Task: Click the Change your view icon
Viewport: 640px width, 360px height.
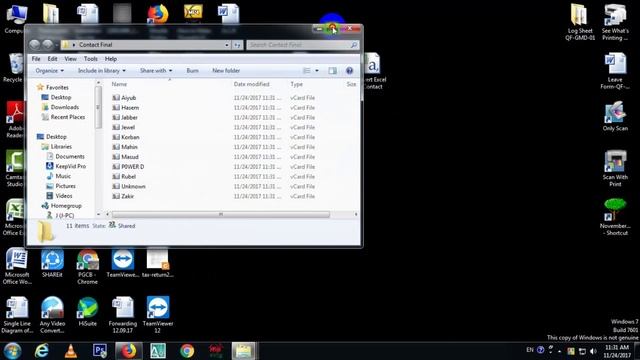Action: tap(307, 71)
